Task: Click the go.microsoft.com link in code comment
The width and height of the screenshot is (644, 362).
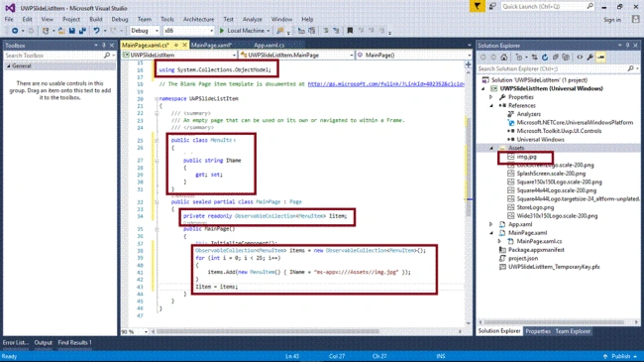Action: point(386,84)
